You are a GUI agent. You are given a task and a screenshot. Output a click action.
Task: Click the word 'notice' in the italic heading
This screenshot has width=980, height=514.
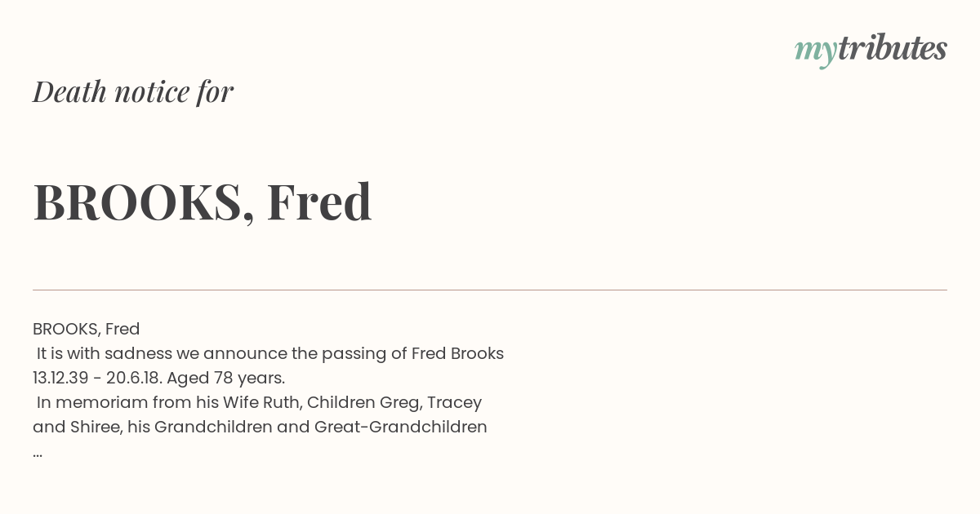point(152,92)
